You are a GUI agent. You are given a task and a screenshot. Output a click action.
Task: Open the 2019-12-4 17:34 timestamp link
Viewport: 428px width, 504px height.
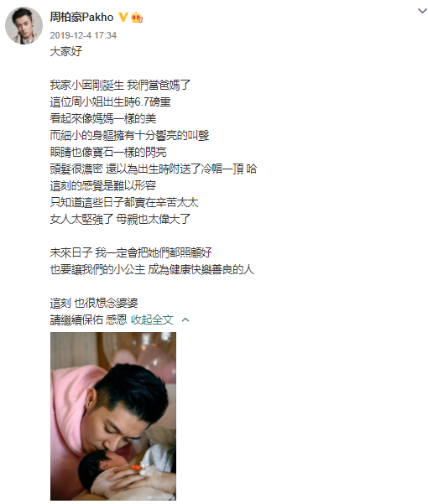83,35
